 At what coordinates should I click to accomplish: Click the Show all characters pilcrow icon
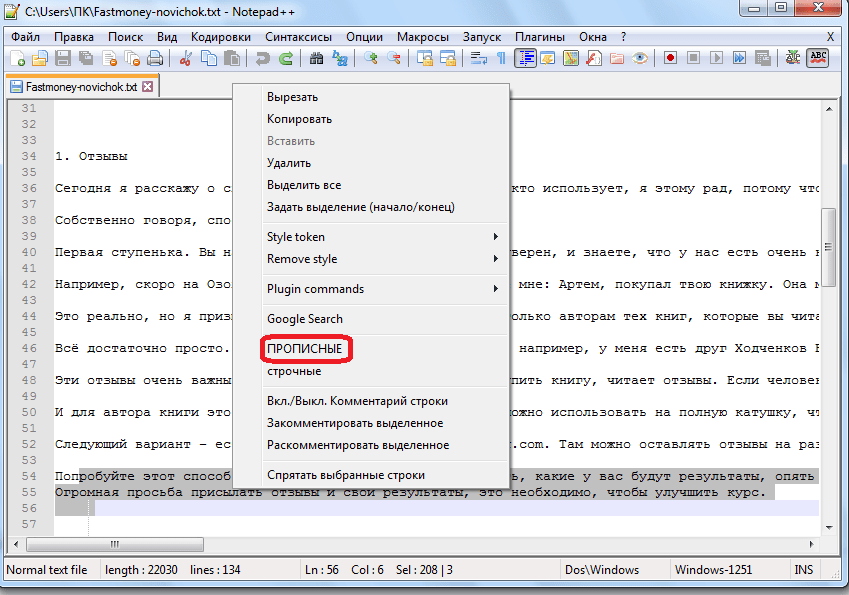(501, 58)
